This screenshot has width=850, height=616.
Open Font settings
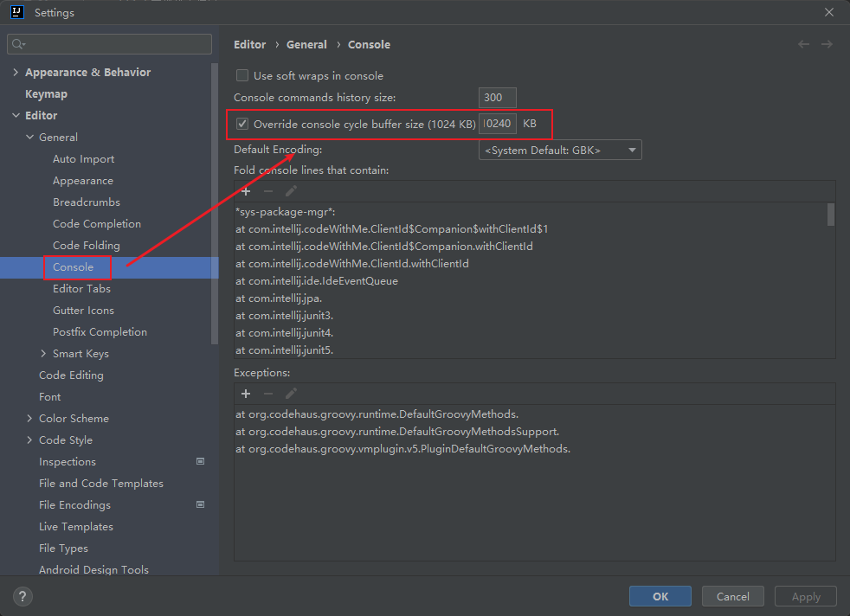click(x=50, y=397)
